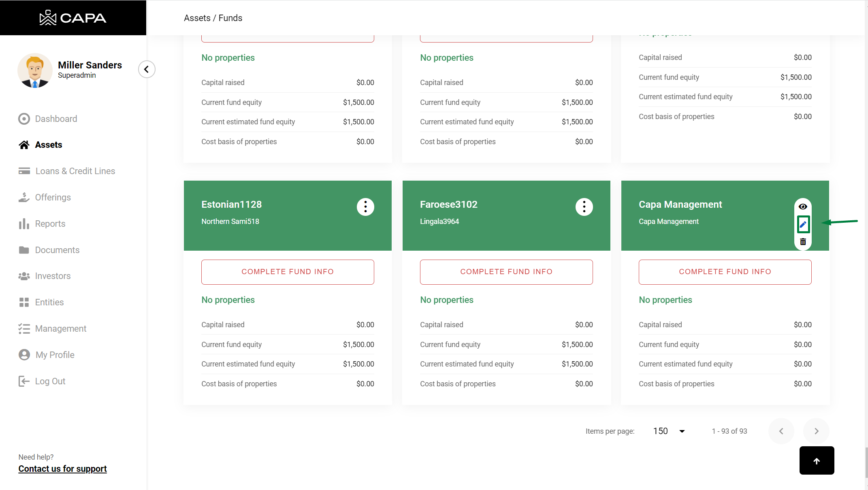Viewport: 868px width, 490px height.
Task: Open the Items per page dropdown
Action: 669,431
